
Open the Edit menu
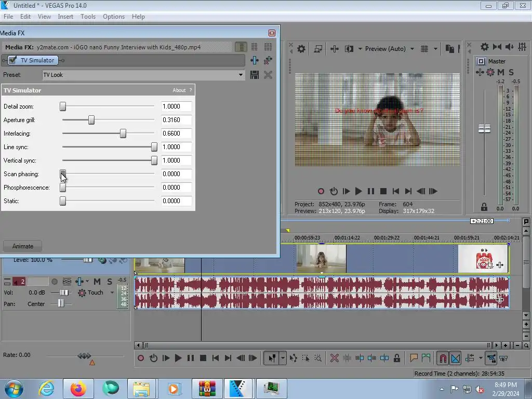(x=25, y=17)
